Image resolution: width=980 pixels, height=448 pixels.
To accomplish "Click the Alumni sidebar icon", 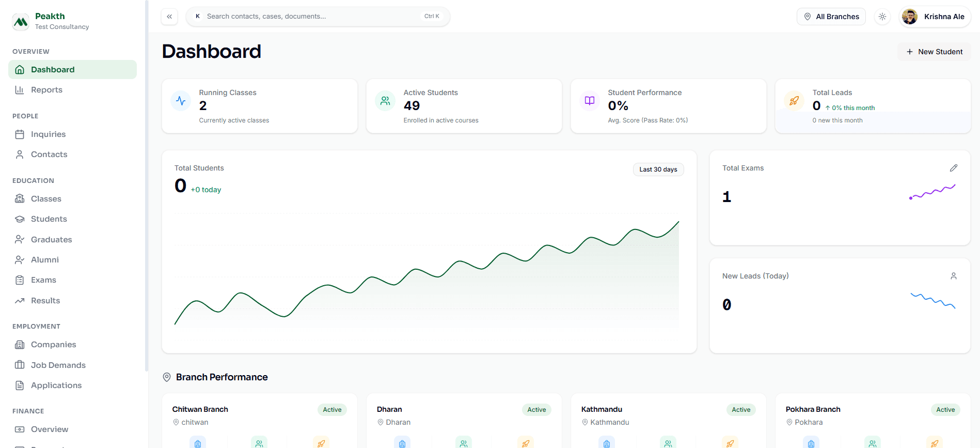I will tap(20, 260).
